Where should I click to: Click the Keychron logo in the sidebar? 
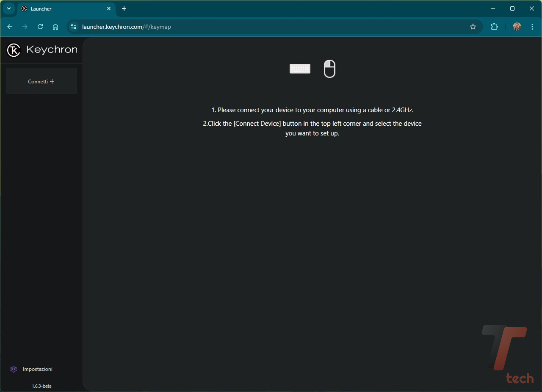[x=42, y=50]
